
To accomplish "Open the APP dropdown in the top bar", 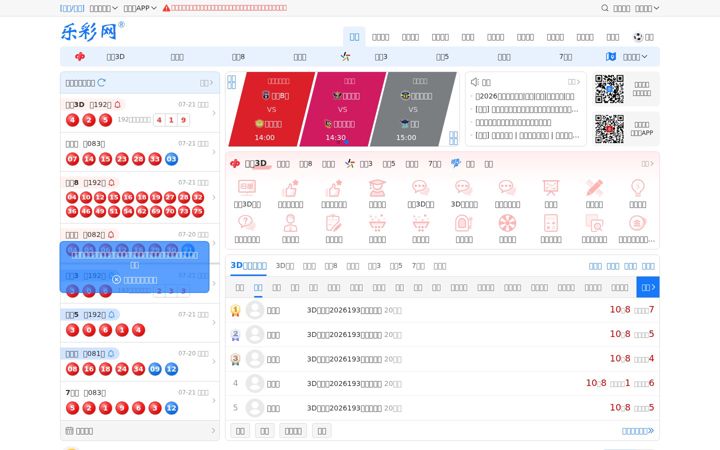I will (140, 8).
